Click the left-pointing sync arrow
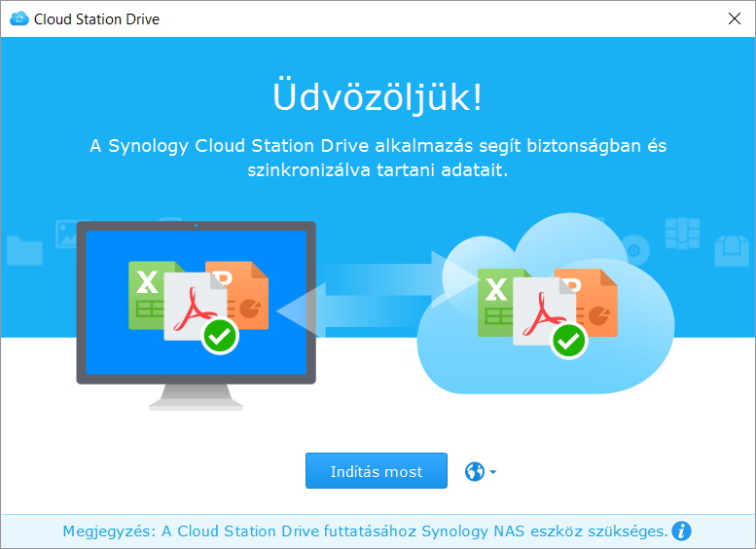 [331, 311]
